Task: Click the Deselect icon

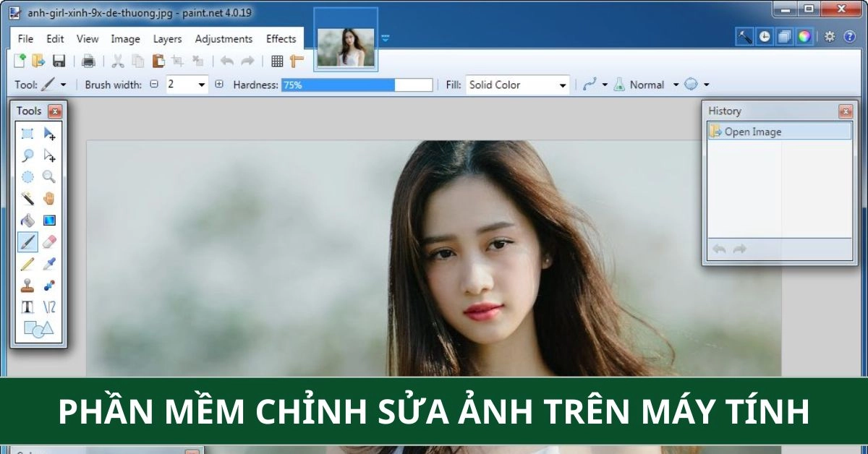Action: tap(197, 61)
